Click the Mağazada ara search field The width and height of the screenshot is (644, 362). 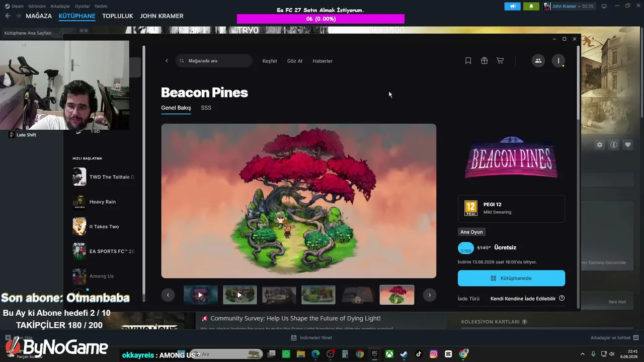click(214, 61)
